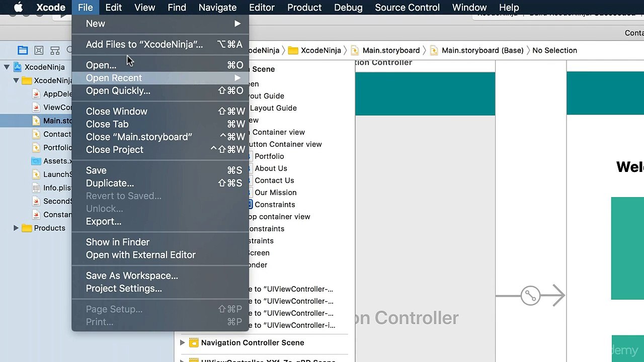The width and height of the screenshot is (644, 362).
Task: Click the XcodeNinja group folder icon in navigator
Action: [x=27, y=80]
